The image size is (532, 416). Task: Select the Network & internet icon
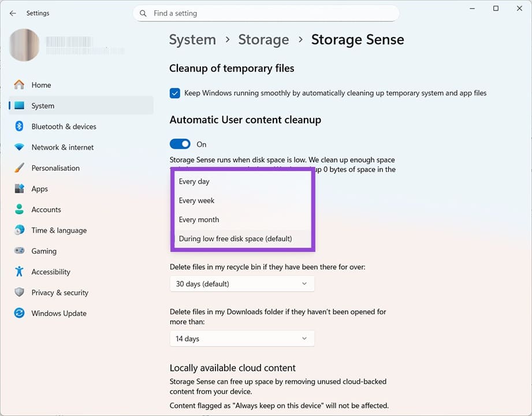[19, 147]
